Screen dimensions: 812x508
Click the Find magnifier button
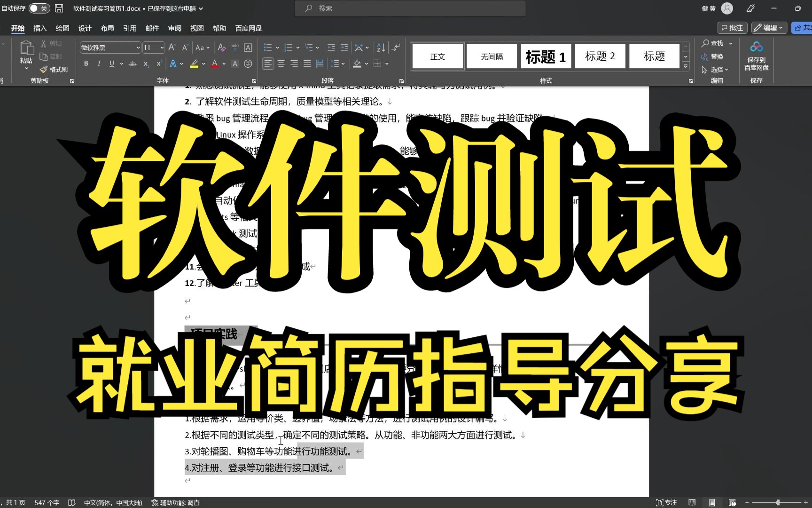[x=713, y=43]
